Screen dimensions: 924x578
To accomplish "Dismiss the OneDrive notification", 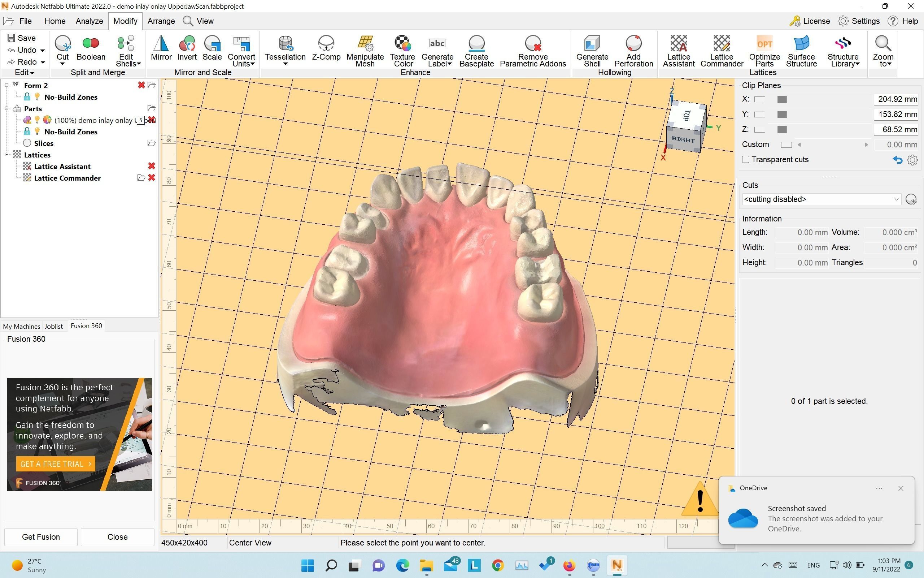I will [x=901, y=488].
